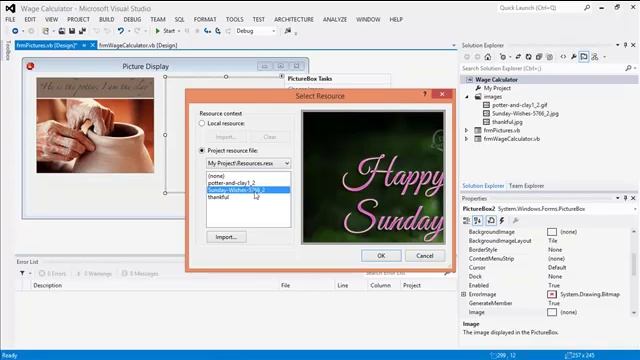This screenshot has height=360, width=640.
Task: Open PictureBox2 object selector dropdown
Action: tap(635, 209)
